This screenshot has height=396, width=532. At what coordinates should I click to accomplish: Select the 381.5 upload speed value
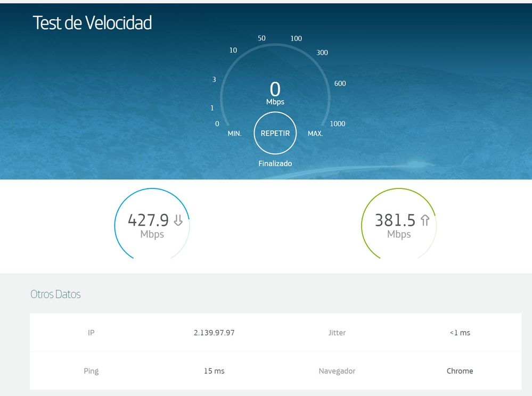pos(395,220)
